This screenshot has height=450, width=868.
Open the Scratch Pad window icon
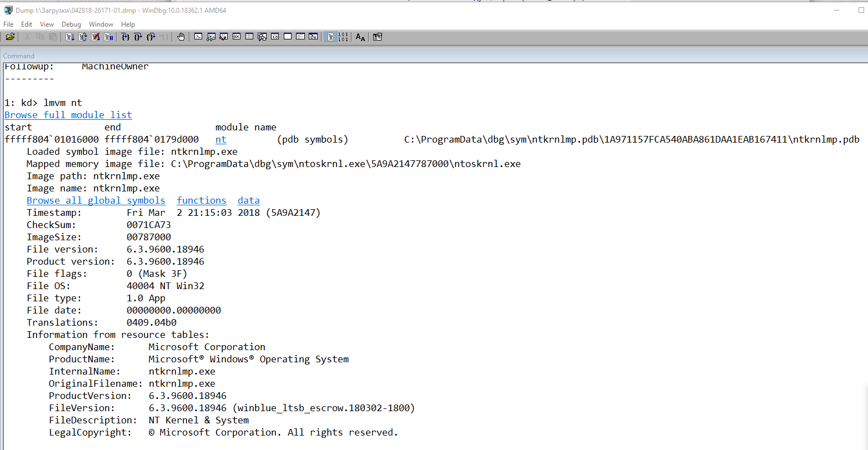click(287, 37)
